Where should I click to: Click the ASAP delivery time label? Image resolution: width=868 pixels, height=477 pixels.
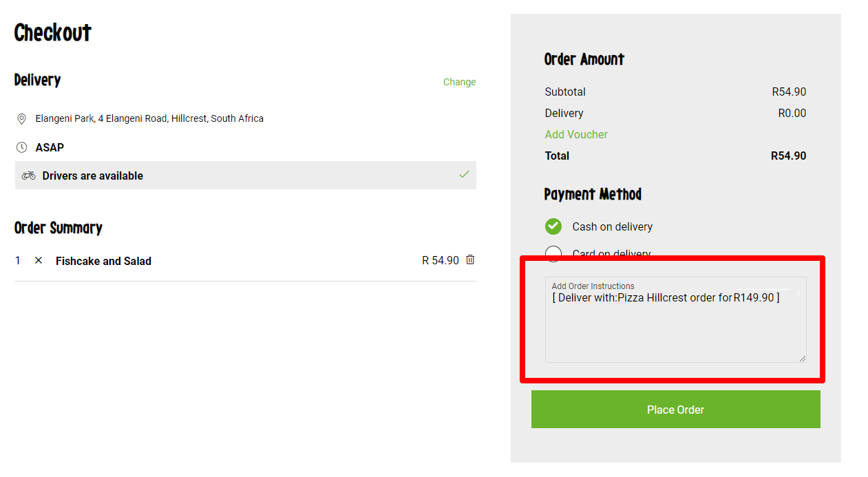point(50,147)
